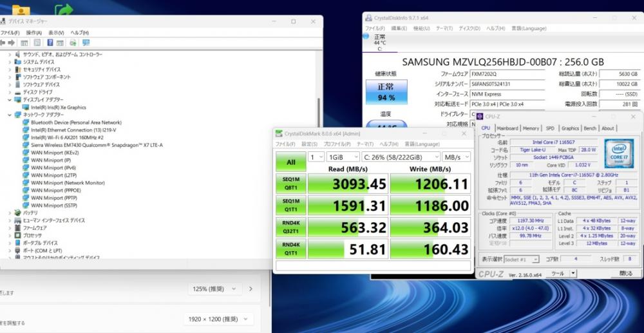644x333 pixels.
Task: Open プロファイル(P) menu in CrystalDiskMark
Action: click(x=337, y=144)
